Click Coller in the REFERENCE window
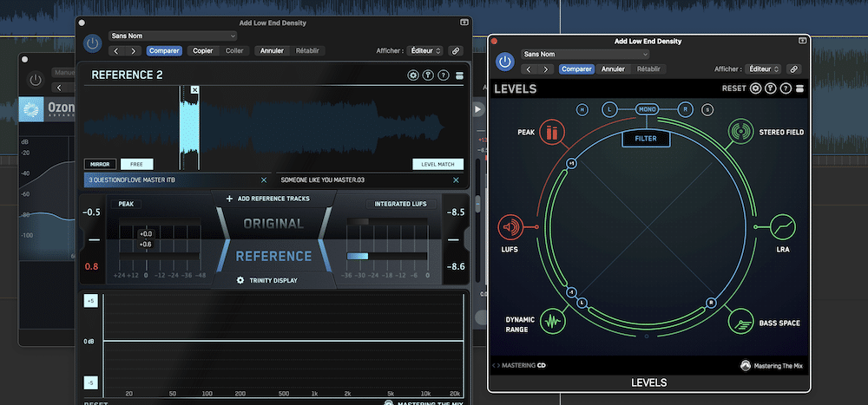 234,51
